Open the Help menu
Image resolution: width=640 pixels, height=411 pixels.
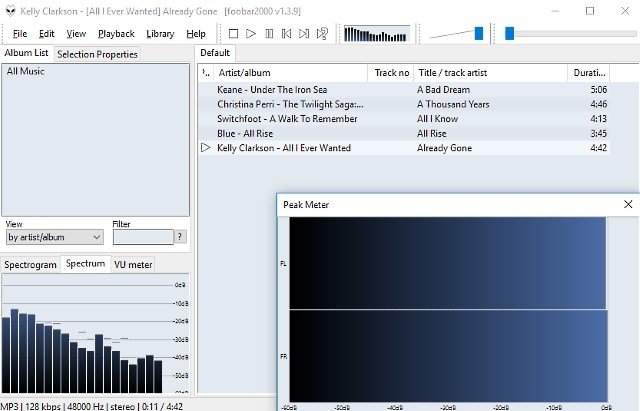click(196, 34)
